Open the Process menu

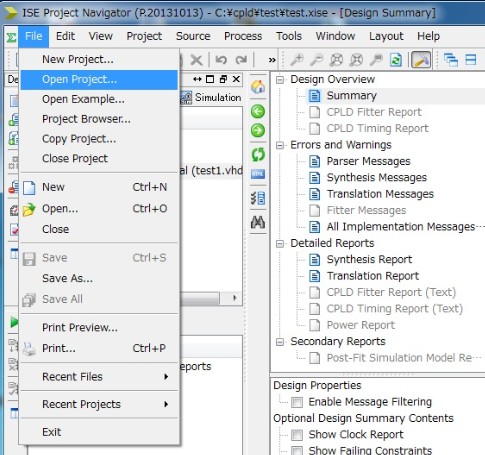point(243,36)
